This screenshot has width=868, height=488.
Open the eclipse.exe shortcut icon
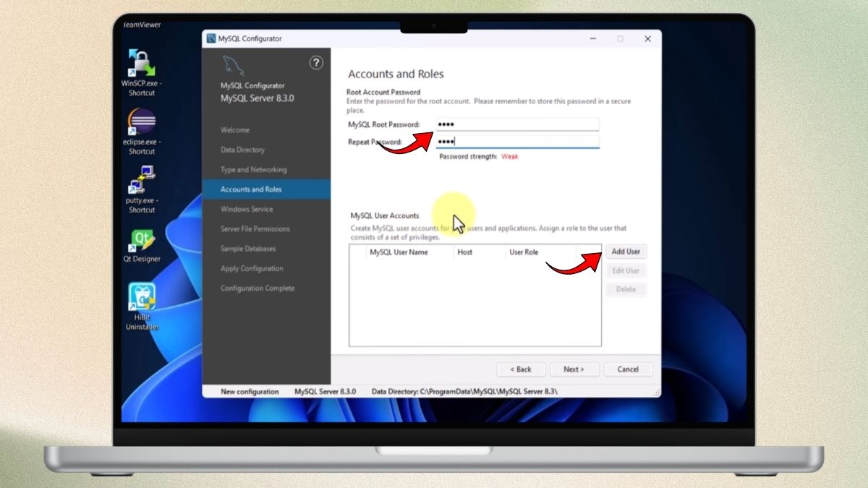142,132
